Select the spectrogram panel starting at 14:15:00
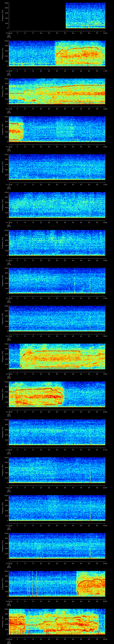This screenshot has height=644, width=114. click(x=57, y=243)
